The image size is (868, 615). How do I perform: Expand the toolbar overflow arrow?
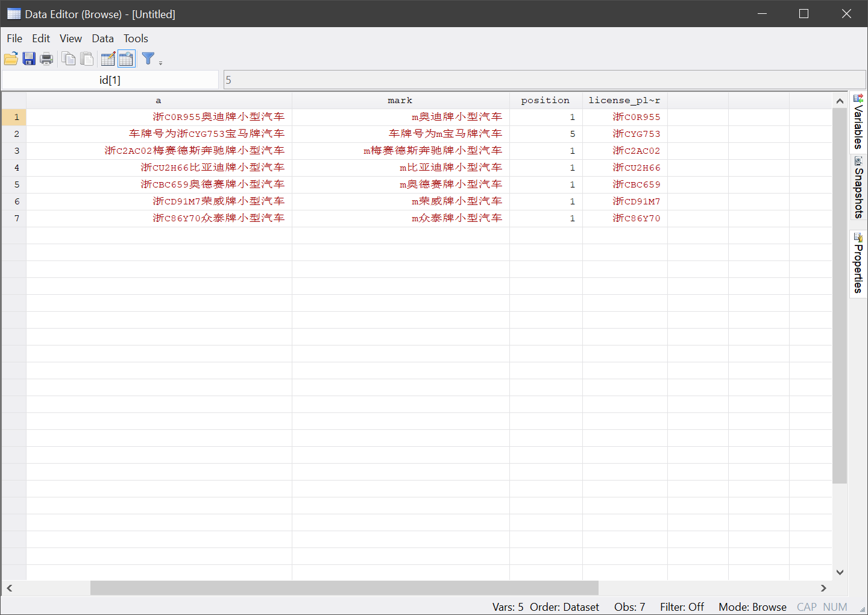tap(160, 63)
